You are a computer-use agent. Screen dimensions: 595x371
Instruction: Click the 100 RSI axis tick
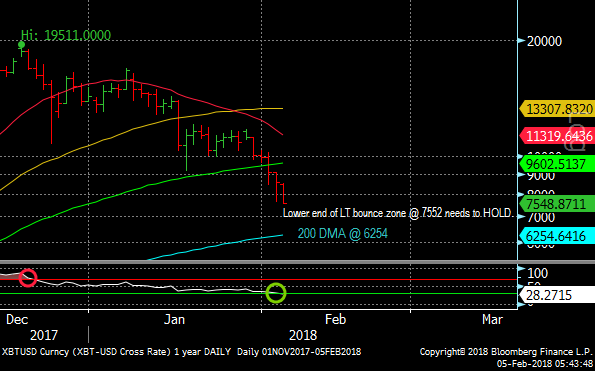point(538,273)
